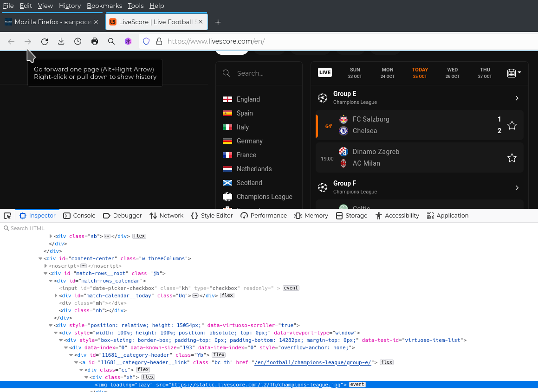Click the England country link
The width and height of the screenshot is (538, 392).
(248, 99)
